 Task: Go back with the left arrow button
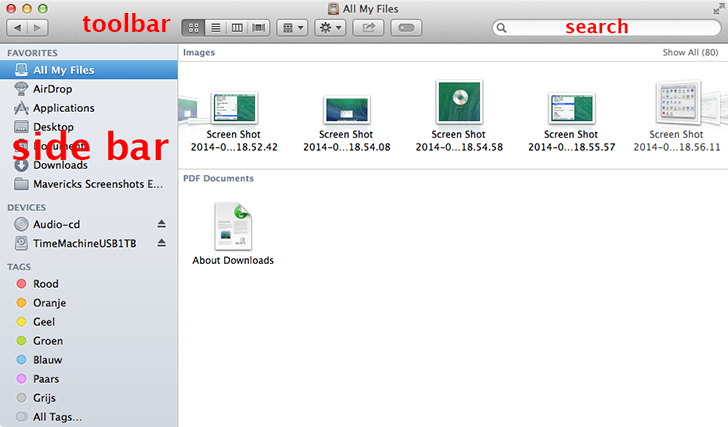click(x=17, y=28)
